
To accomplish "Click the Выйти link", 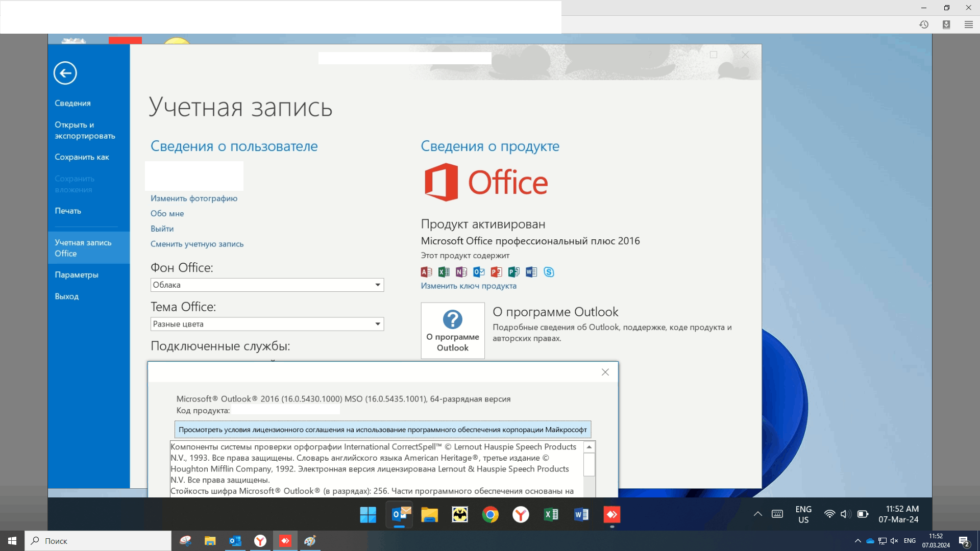I will tap(162, 229).
